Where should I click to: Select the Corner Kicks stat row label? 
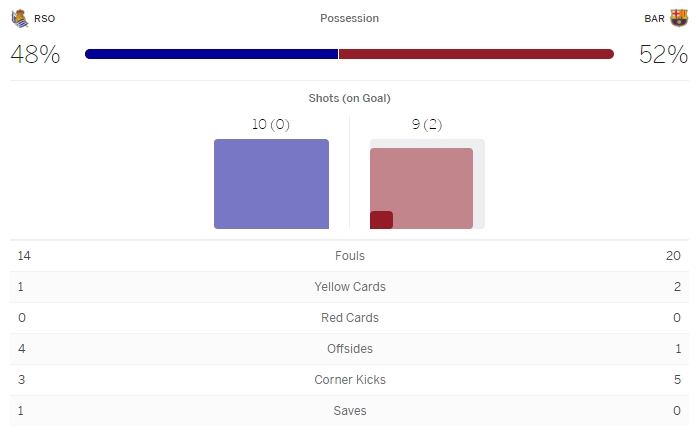point(349,380)
